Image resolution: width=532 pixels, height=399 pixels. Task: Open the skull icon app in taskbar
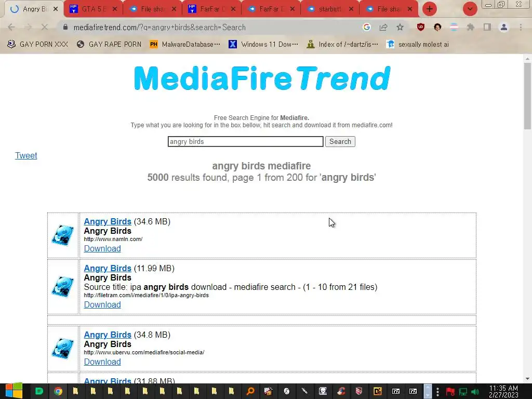pyautogui.click(x=323, y=391)
